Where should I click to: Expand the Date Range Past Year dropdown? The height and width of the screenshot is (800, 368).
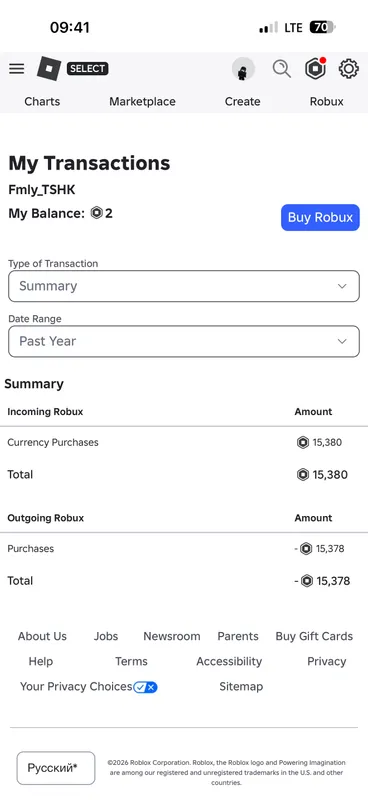click(184, 341)
